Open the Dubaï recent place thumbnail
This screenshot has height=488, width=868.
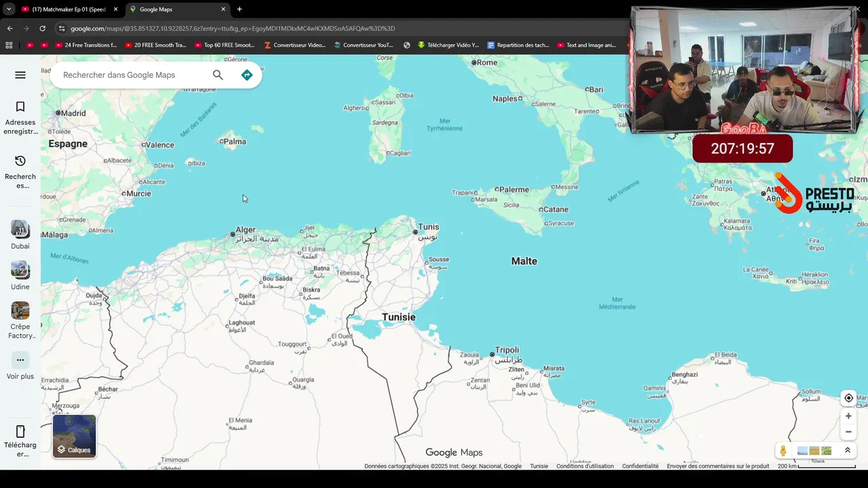click(20, 229)
